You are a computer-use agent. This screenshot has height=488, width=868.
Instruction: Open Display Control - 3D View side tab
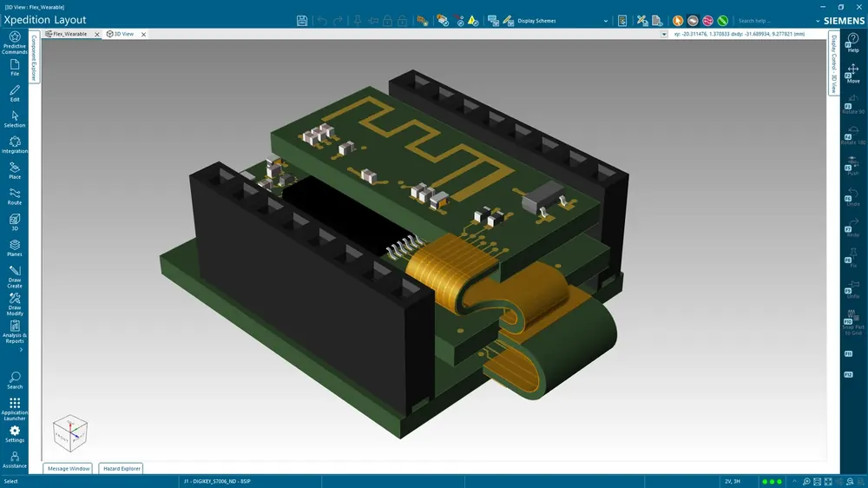tap(833, 64)
